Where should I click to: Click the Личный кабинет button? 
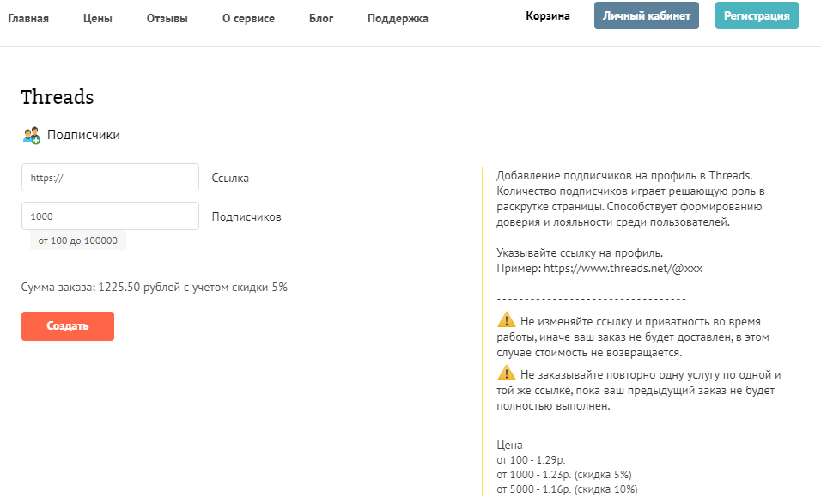tap(646, 15)
